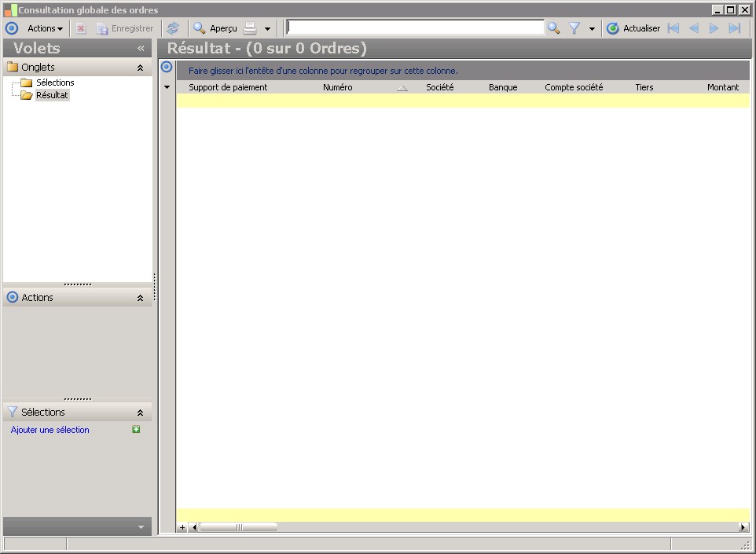Click the Ajouter une sélection link
Image resolution: width=756 pixels, height=554 pixels.
point(50,430)
